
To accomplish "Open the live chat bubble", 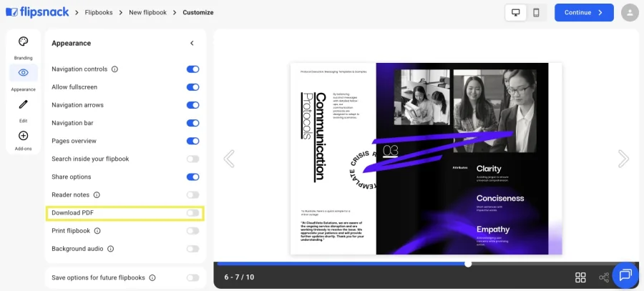I will point(625,275).
